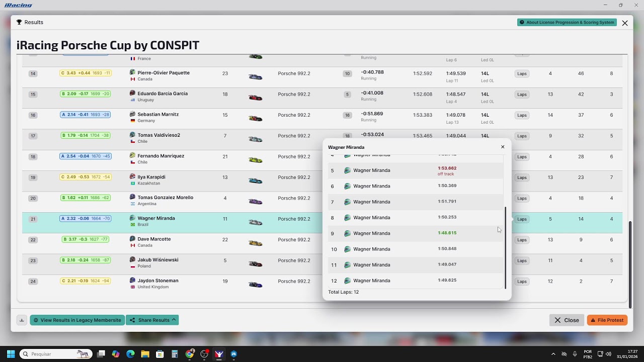Expand the Share Results menu
644x362 pixels.
(x=152, y=320)
